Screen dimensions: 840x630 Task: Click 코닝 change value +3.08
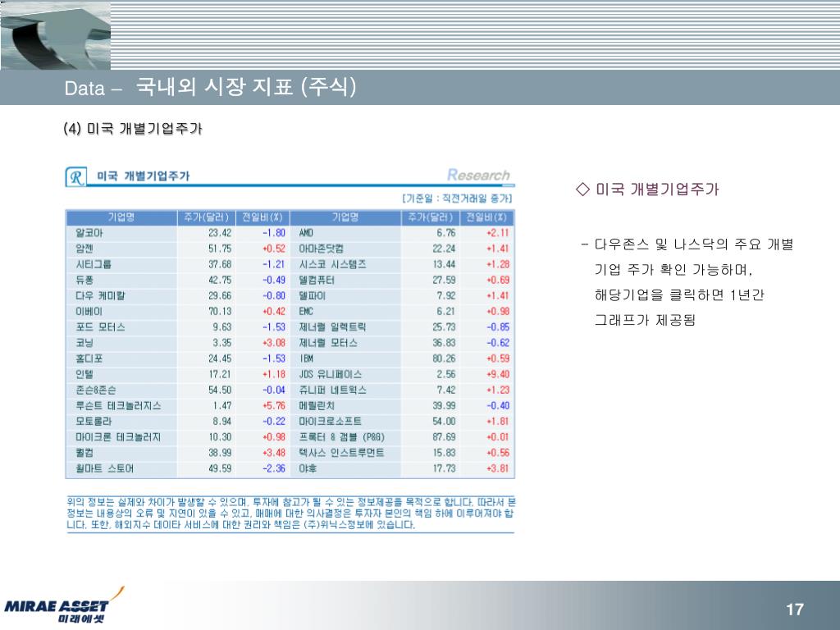tap(274, 343)
